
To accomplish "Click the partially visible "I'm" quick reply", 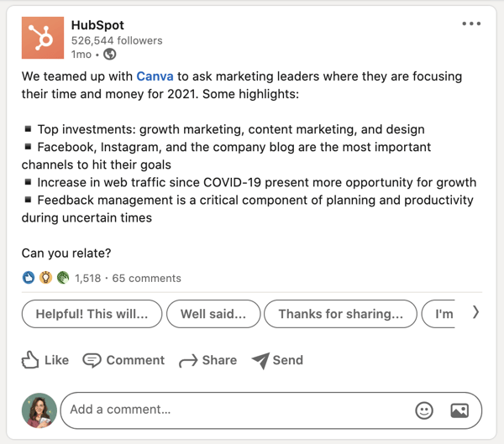I will coord(443,314).
